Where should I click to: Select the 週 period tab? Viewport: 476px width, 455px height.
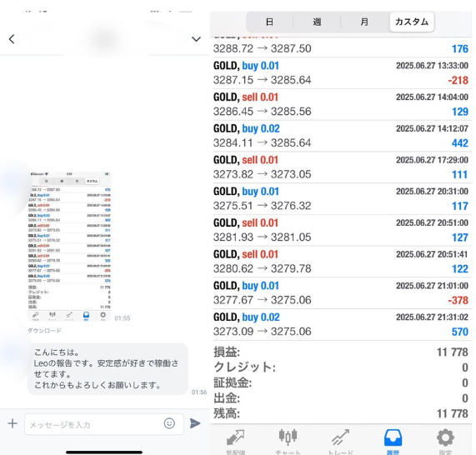pos(317,22)
